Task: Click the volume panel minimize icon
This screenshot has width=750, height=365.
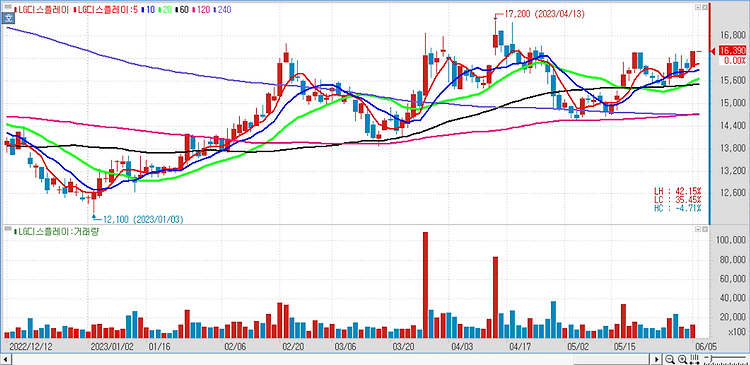Action: pyautogui.click(x=697, y=230)
